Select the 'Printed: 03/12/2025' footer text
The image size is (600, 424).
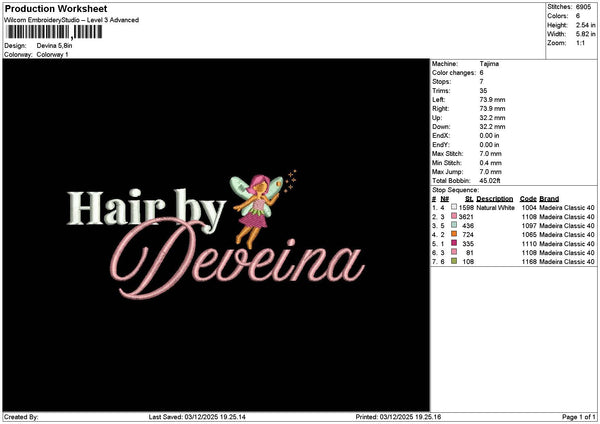(x=398, y=417)
